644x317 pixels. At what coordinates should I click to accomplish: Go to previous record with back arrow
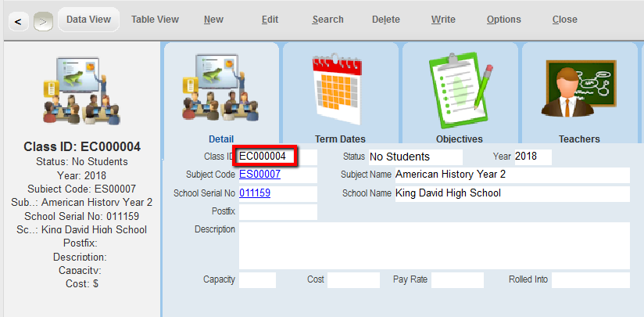click(19, 21)
